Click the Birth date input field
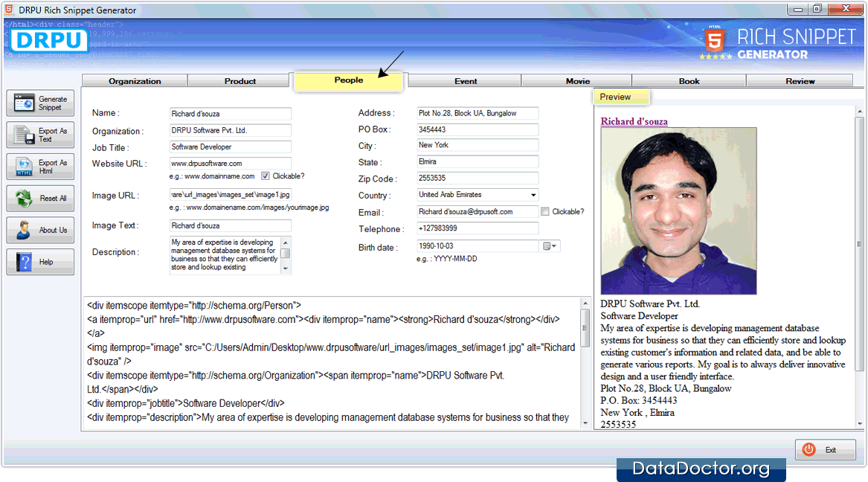868x482 pixels. (x=478, y=245)
